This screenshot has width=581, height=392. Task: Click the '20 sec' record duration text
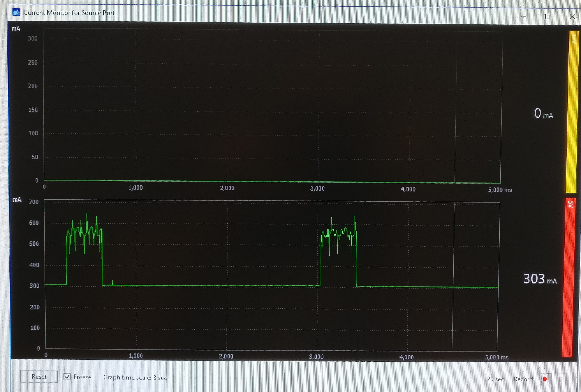495,379
